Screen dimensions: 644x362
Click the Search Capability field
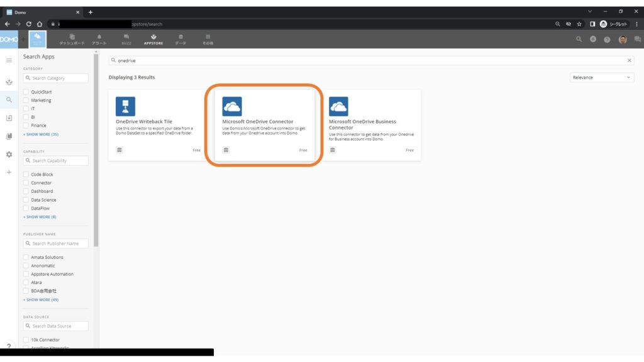point(56,160)
